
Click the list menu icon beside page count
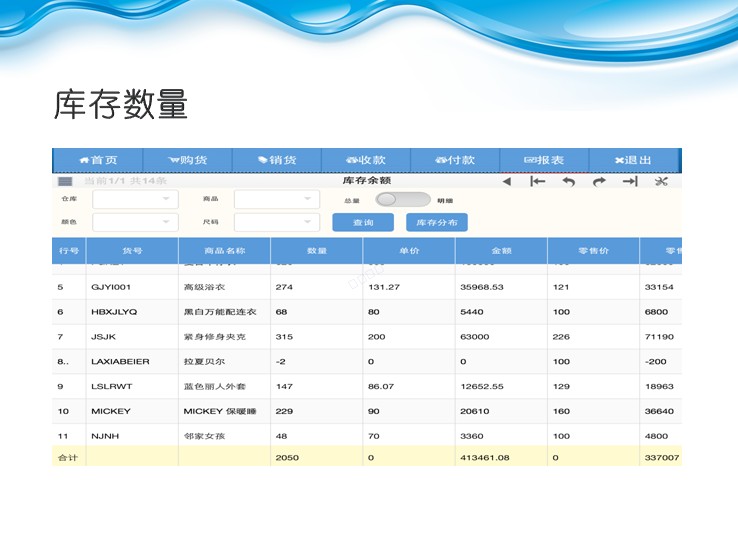65,181
